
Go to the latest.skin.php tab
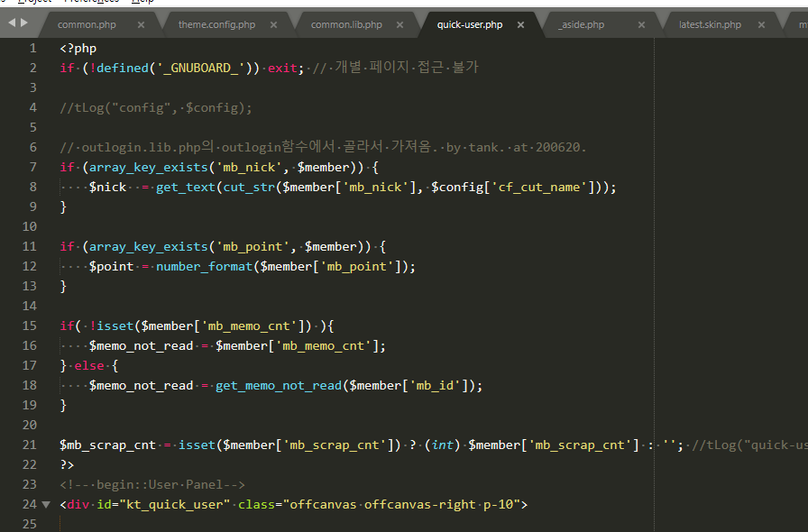click(710, 25)
